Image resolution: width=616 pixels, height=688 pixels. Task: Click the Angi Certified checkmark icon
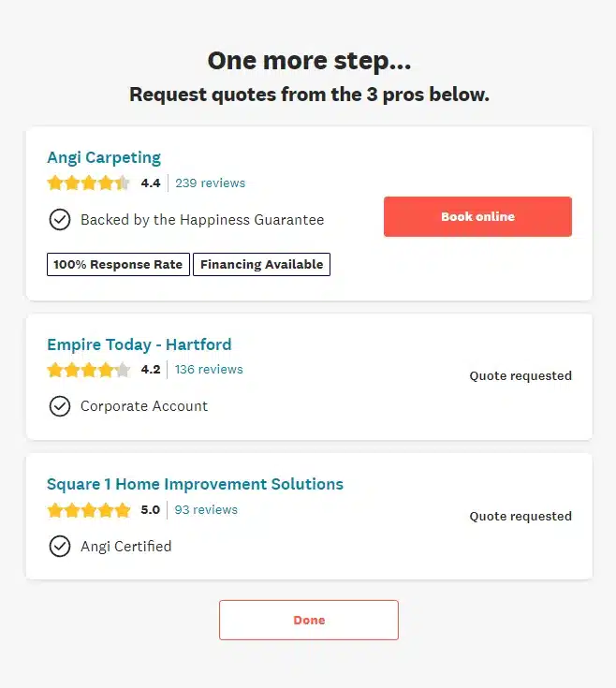tap(60, 547)
